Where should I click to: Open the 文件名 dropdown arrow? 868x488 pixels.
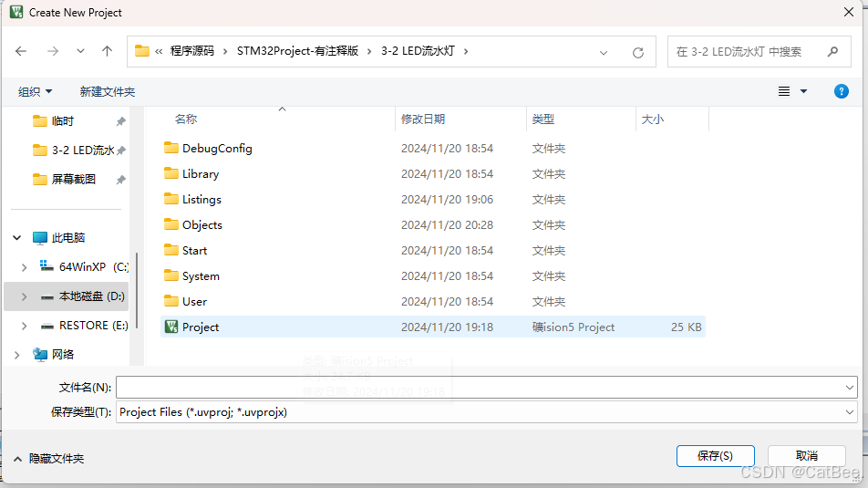850,387
